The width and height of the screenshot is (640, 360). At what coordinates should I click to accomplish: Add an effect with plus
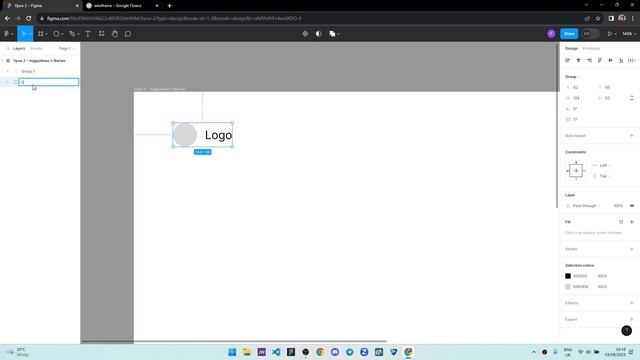coord(632,303)
